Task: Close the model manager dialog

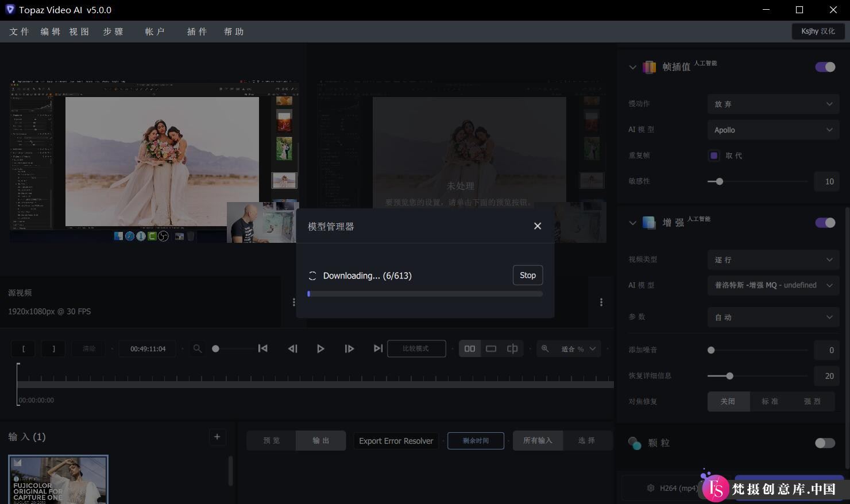Action: (x=538, y=226)
